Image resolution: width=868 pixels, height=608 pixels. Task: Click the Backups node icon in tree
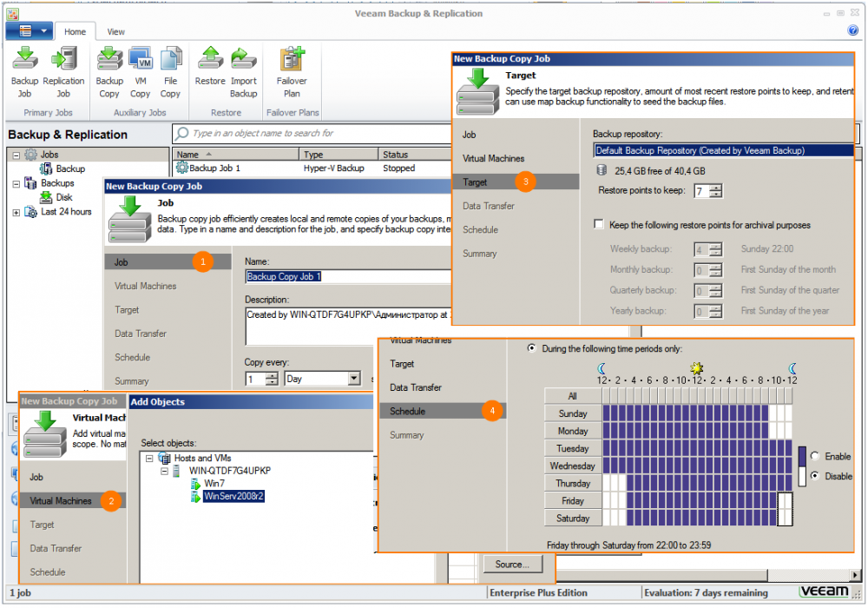[x=31, y=183]
